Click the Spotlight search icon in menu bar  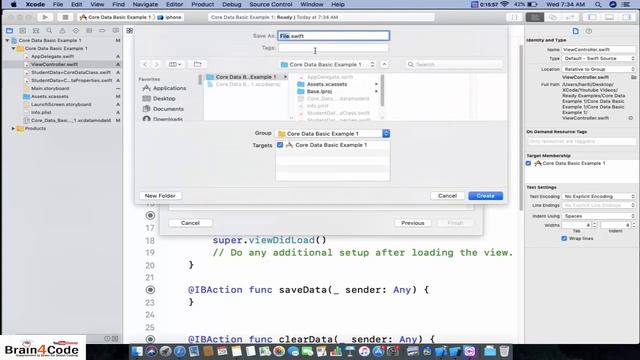[x=598, y=4]
